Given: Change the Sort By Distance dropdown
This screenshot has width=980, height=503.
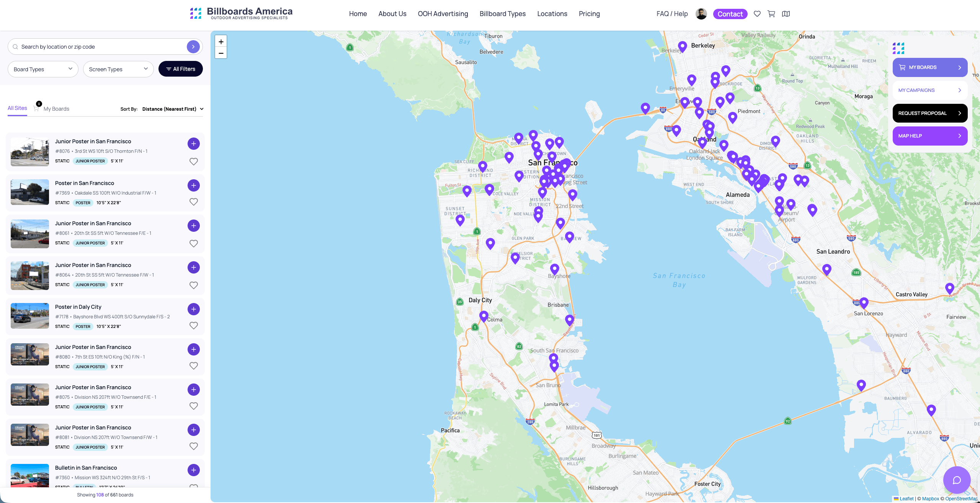Looking at the screenshot, I should 173,109.
